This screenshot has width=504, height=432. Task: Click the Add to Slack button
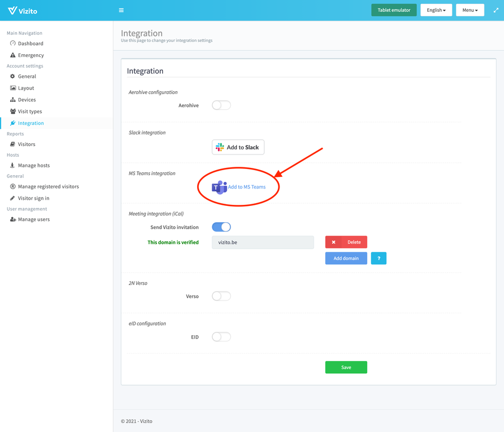pos(238,147)
